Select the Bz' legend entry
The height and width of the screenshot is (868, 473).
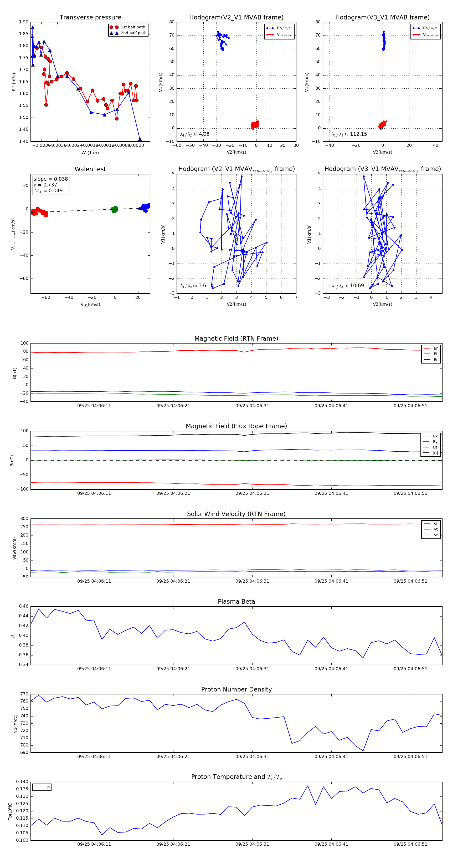(x=431, y=447)
